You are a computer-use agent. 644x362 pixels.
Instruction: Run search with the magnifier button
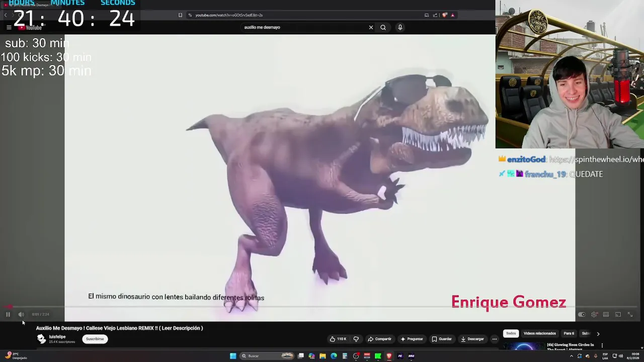383,27
